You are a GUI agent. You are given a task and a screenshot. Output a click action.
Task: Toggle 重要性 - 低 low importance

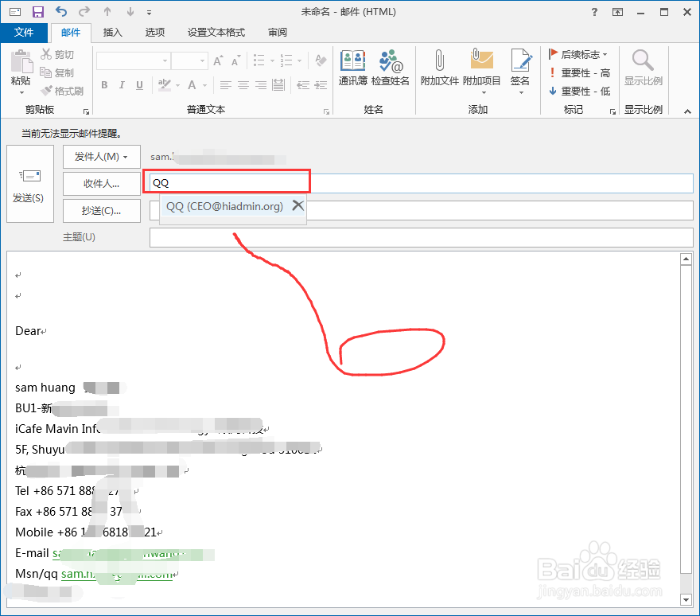coord(579,92)
